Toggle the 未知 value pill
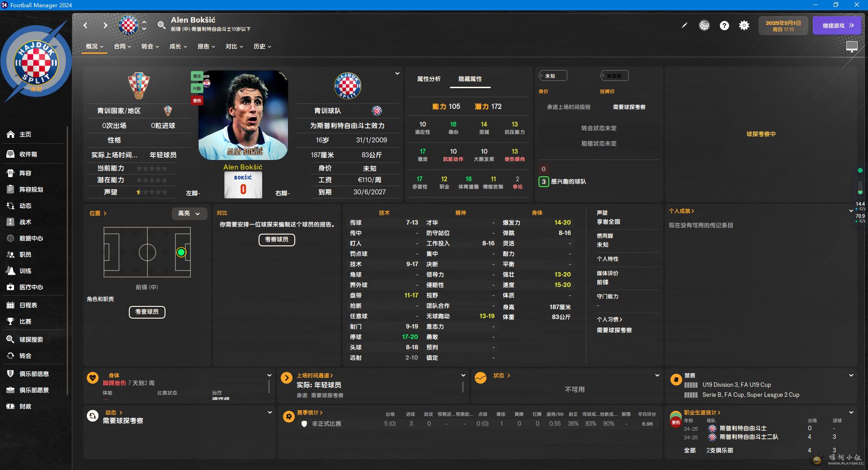The height and width of the screenshot is (470, 868). pos(552,76)
